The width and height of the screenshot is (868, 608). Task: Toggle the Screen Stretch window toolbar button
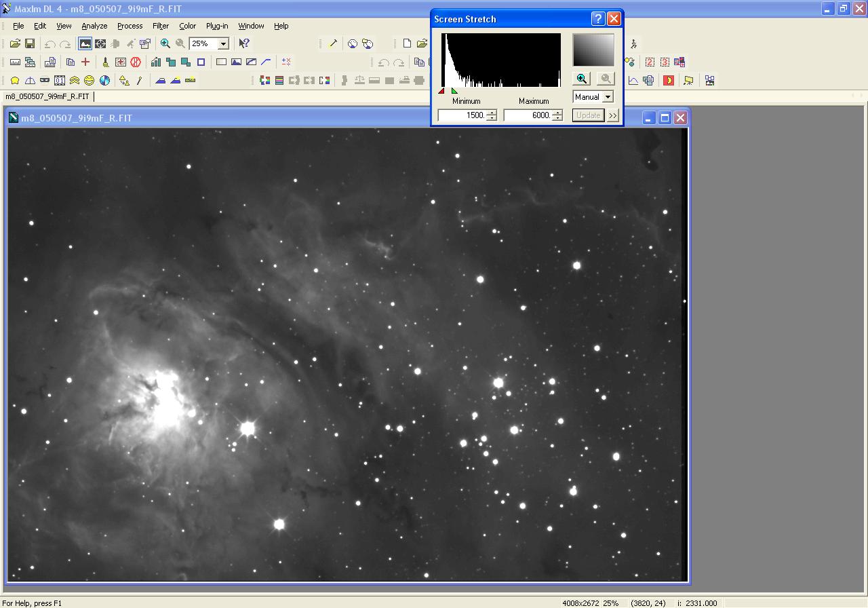tap(85, 43)
